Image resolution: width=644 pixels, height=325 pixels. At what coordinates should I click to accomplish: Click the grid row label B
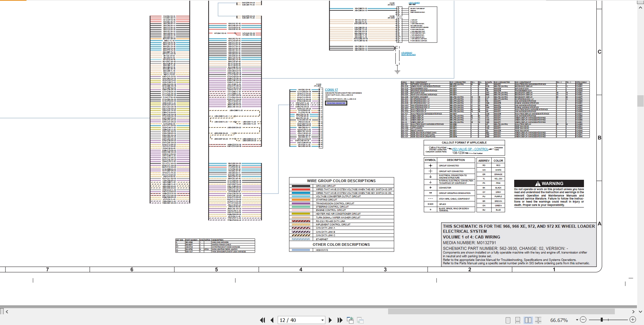pyautogui.click(x=599, y=138)
